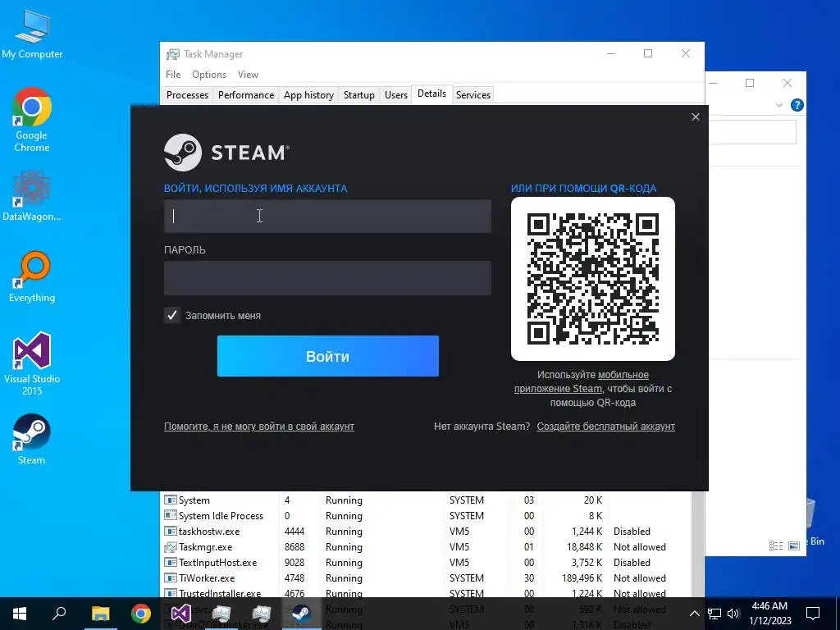Image resolution: width=840 pixels, height=630 pixels.
Task: Click the Steam password field
Action: point(327,278)
